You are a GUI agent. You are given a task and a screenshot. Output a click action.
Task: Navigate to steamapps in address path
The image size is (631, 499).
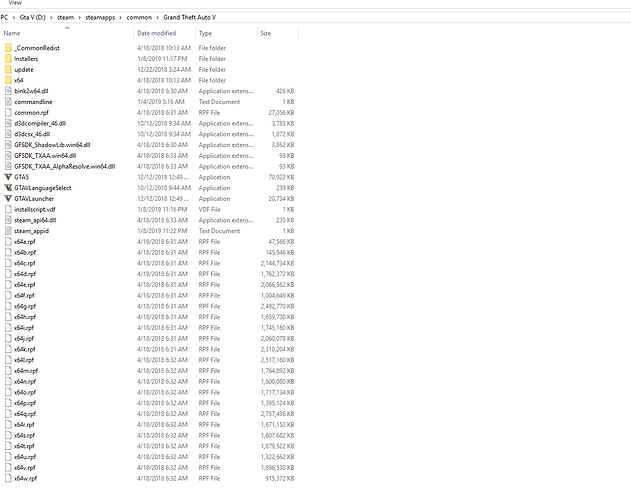tap(100, 18)
